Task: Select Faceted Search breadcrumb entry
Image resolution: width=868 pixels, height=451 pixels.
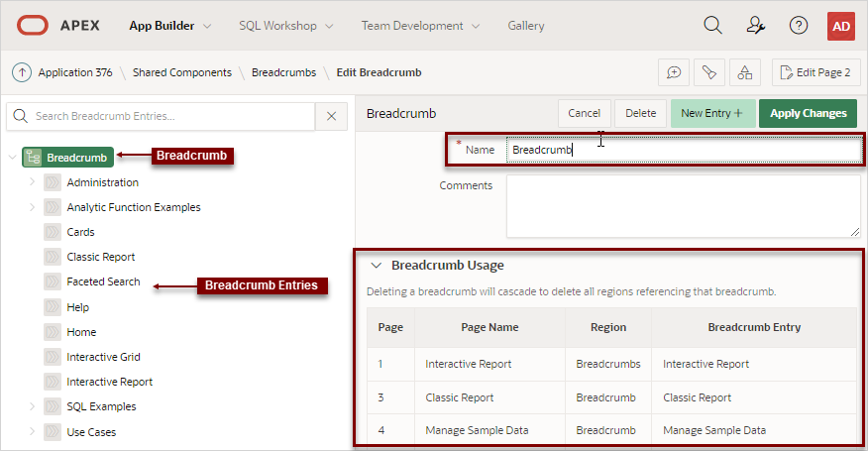Action: click(x=103, y=282)
